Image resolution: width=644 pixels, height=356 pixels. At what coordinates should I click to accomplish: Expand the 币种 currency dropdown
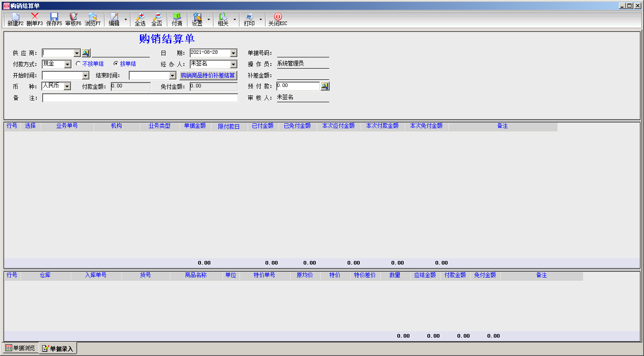coord(67,86)
